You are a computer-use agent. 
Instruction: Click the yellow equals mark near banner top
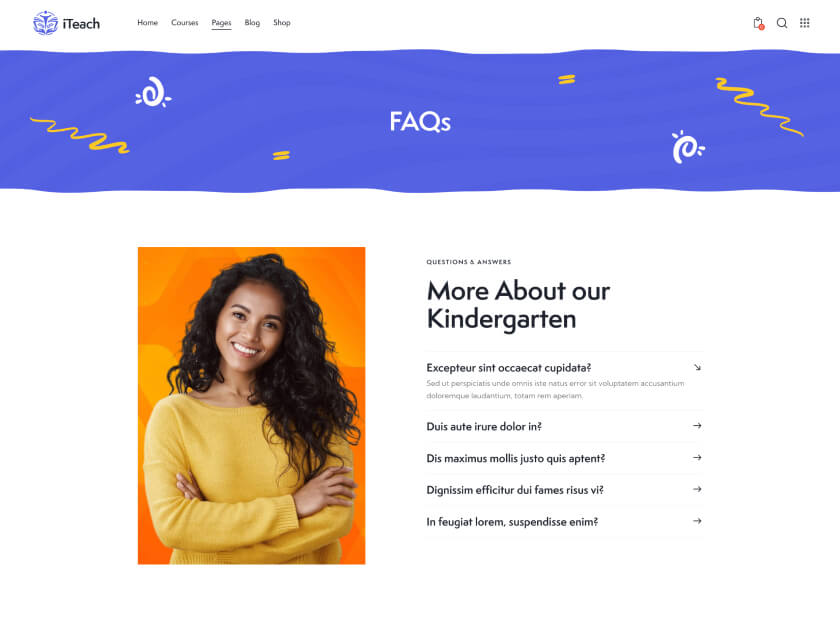(566, 79)
